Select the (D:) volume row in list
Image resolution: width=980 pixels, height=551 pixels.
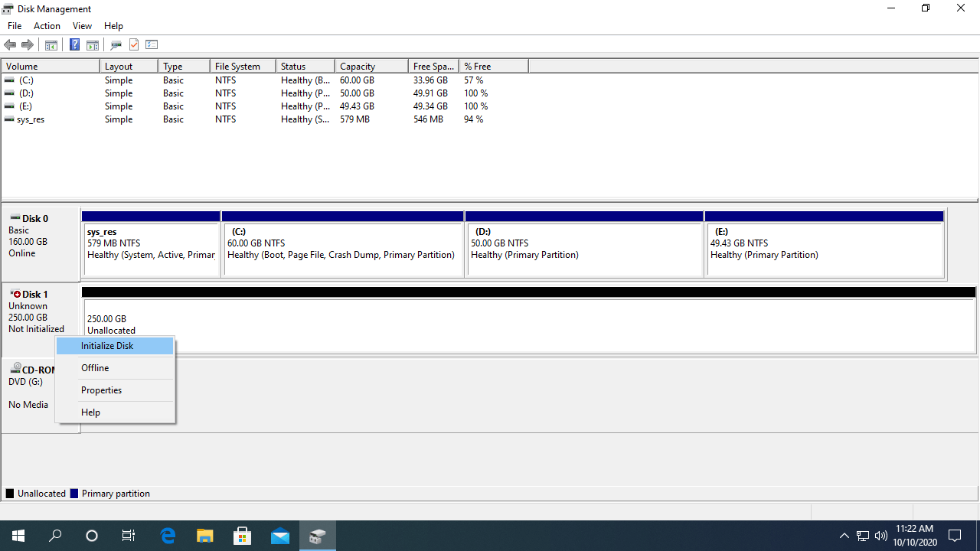point(27,93)
